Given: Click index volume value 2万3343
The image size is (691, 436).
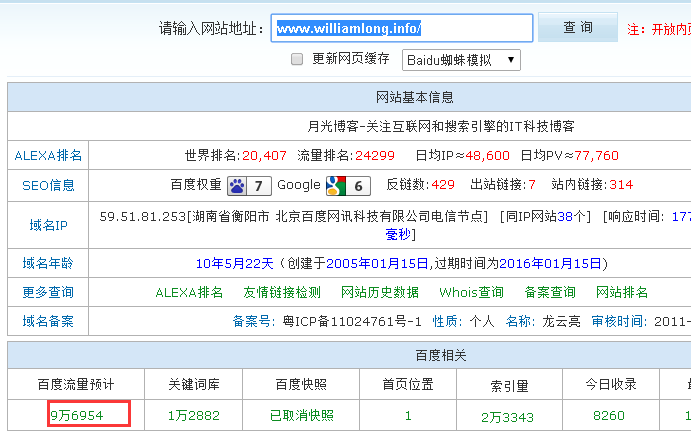Looking at the screenshot, I should pos(507,417).
